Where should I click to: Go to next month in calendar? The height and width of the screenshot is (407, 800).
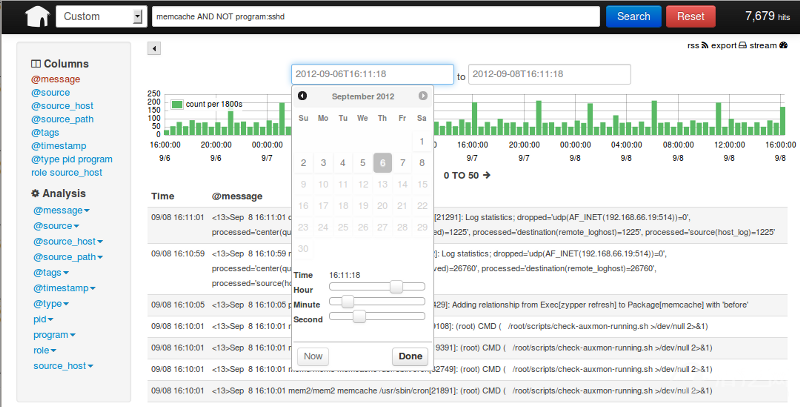(x=423, y=96)
